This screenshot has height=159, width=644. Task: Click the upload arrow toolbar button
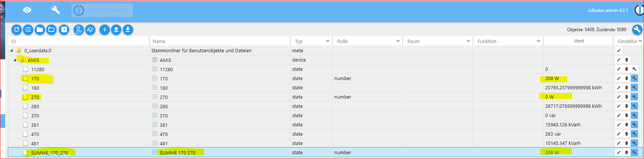116,30
